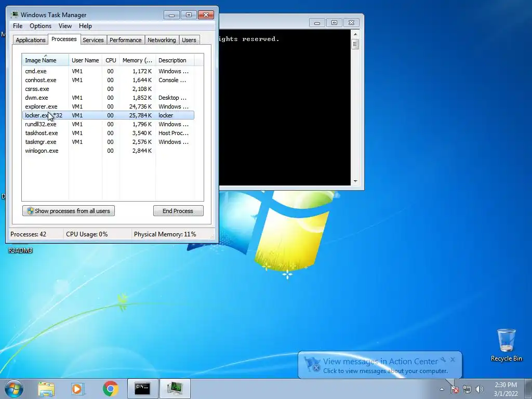Select the explorer.exe process row
532x399 pixels.
tap(108, 107)
